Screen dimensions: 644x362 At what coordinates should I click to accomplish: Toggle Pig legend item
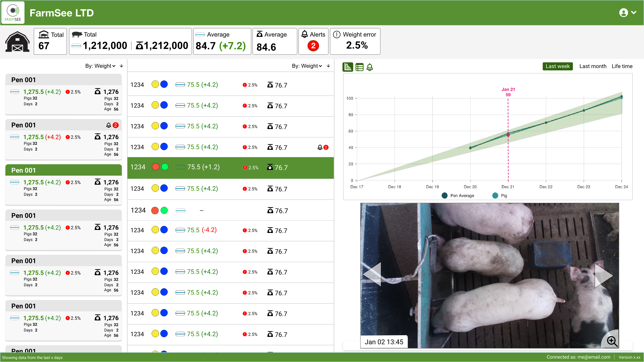point(500,196)
